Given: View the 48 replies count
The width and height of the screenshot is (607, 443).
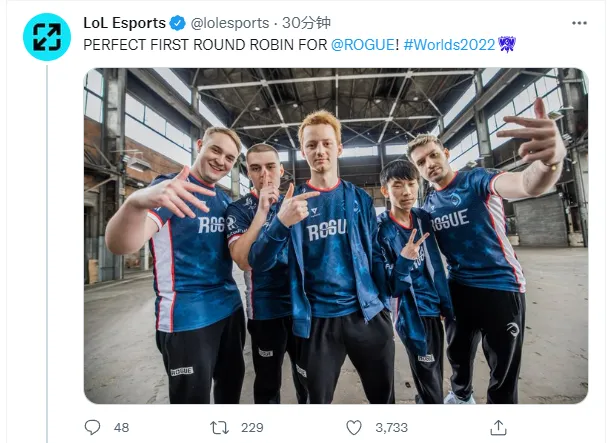Looking at the screenshot, I should tap(121, 428).
